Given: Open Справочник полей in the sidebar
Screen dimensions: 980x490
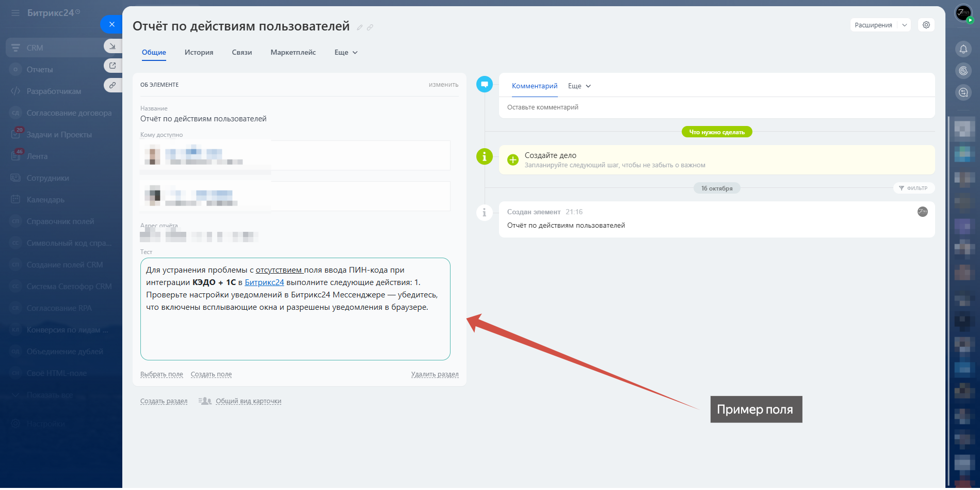Looking at the screenshot, I should click(x=60, y=222).
